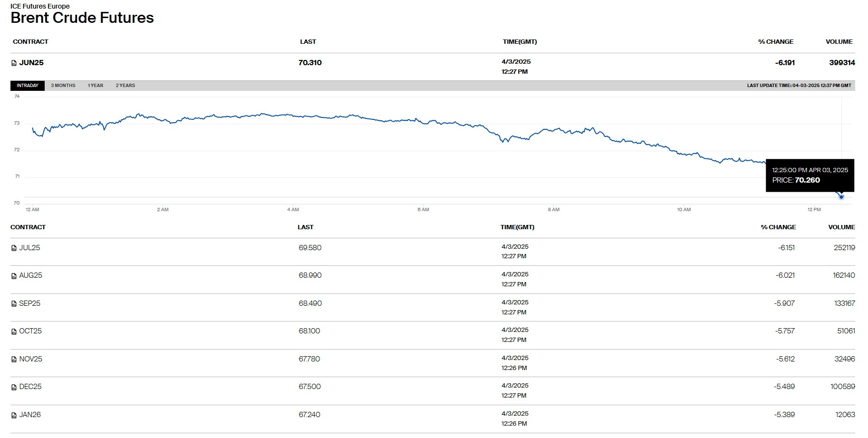868x438 pixels.
Task: Open the chart icon for DEC25
Action: click(14, 387)
